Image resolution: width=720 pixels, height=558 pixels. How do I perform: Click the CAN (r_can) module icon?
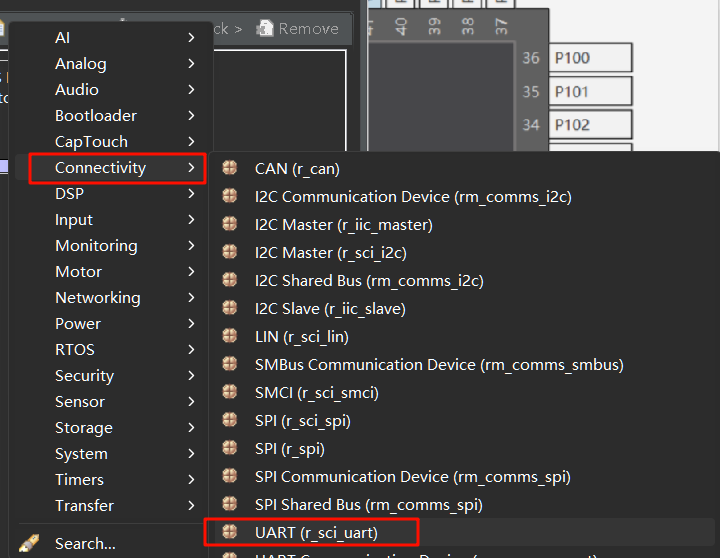point(230,168)
